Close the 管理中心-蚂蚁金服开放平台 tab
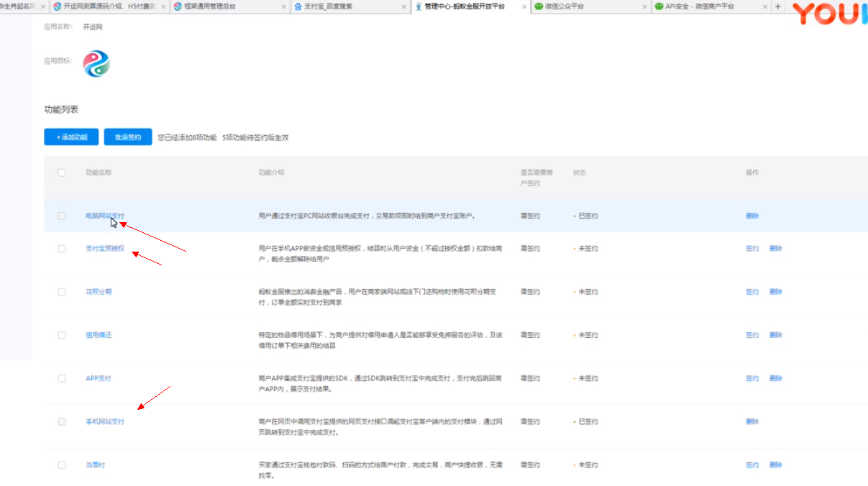 525,6
